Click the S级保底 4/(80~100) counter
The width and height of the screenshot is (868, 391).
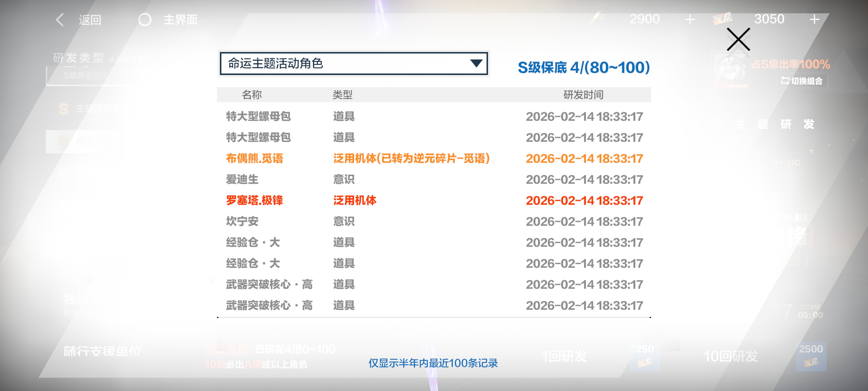[x=584, y=67]
